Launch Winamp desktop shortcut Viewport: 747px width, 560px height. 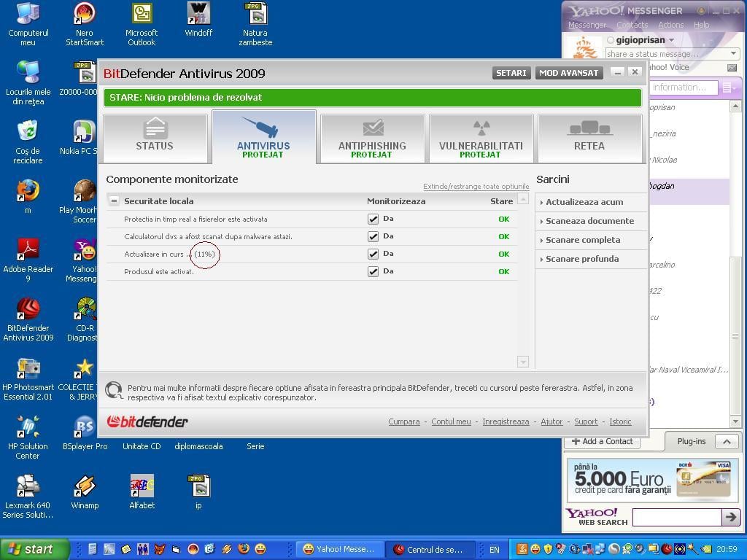(85, 493)
